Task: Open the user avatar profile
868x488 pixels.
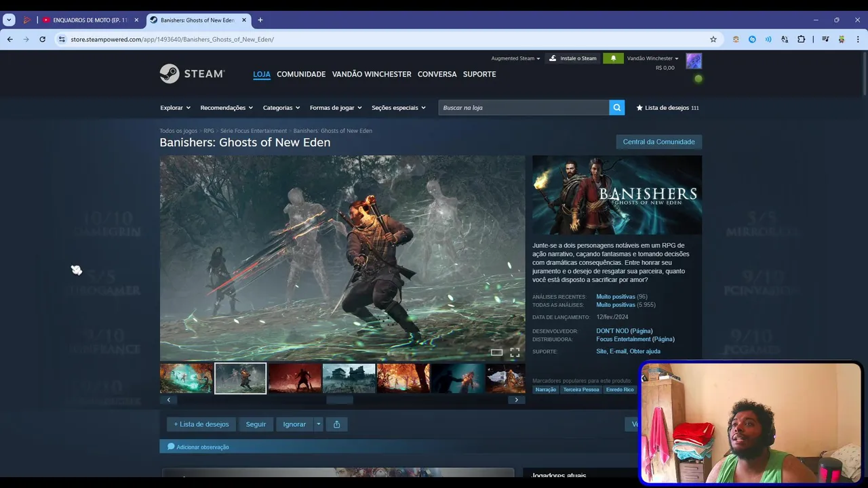Action: click(x=694, y=61)
